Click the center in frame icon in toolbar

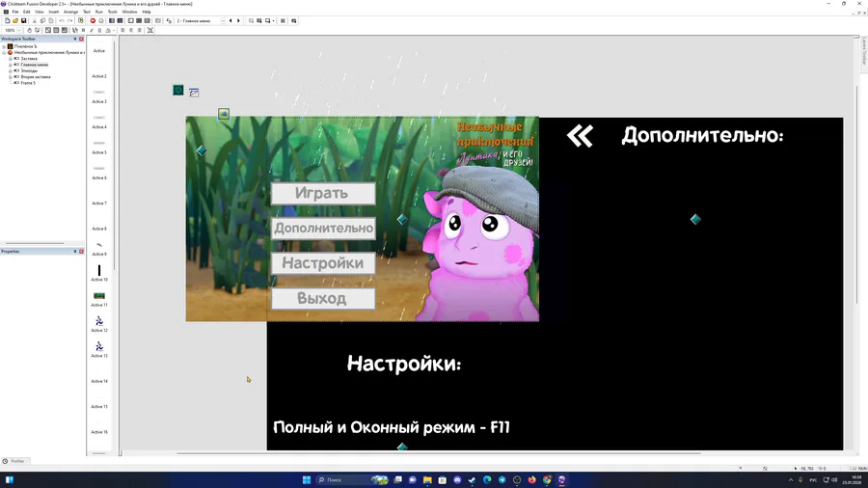click(x=150, y=30)
